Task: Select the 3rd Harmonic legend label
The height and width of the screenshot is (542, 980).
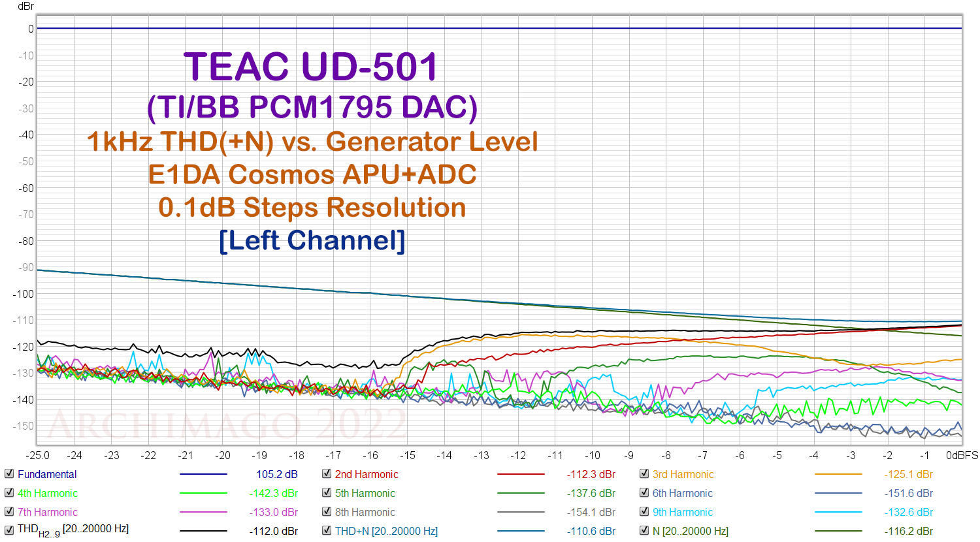Action: [683, 475]
